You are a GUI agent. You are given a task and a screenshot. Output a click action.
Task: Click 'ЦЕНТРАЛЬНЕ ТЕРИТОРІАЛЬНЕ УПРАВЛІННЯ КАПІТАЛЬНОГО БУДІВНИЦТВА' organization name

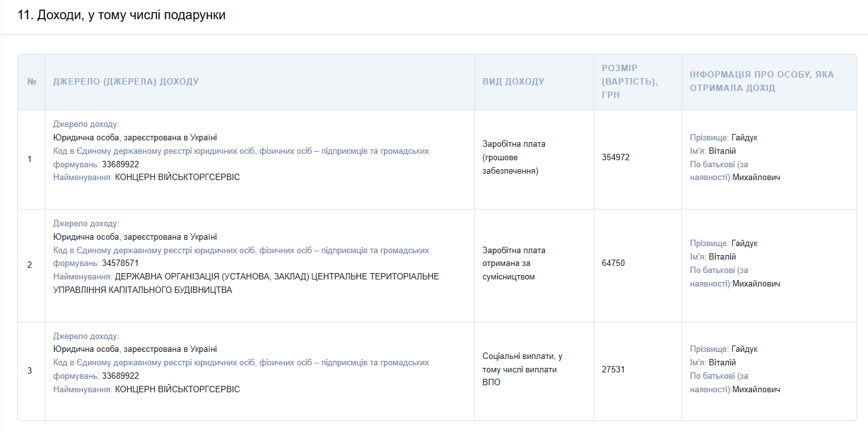246,283
